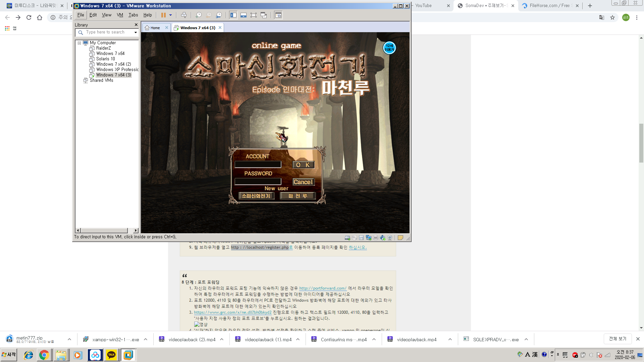The height and width of the screenshot is (362, 644).
Task: Open KakaoTalk from the taskbar
Action: [x=111, y=355]
